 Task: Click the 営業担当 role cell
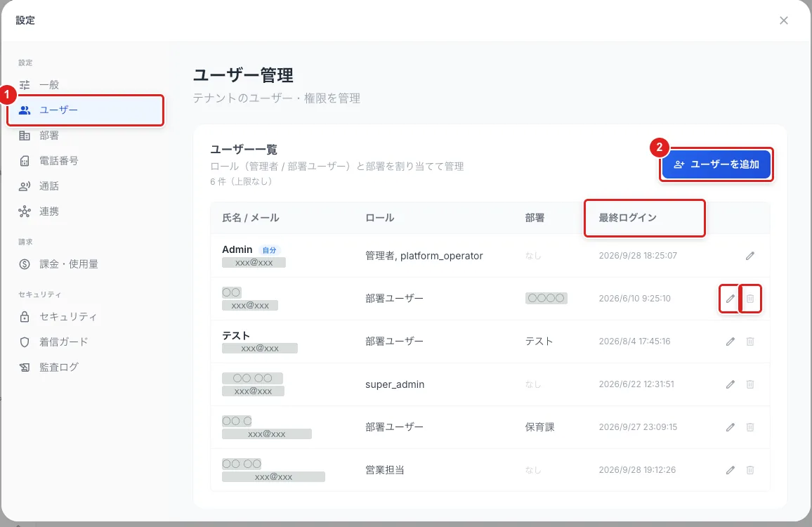(385, 470)
